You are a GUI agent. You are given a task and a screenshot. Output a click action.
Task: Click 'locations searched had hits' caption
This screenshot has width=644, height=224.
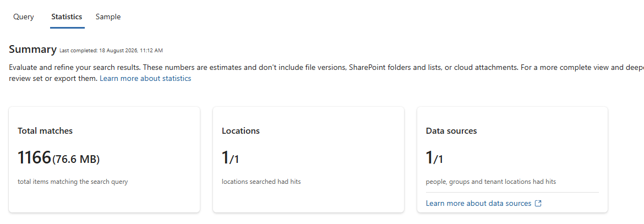coord(261,181)
